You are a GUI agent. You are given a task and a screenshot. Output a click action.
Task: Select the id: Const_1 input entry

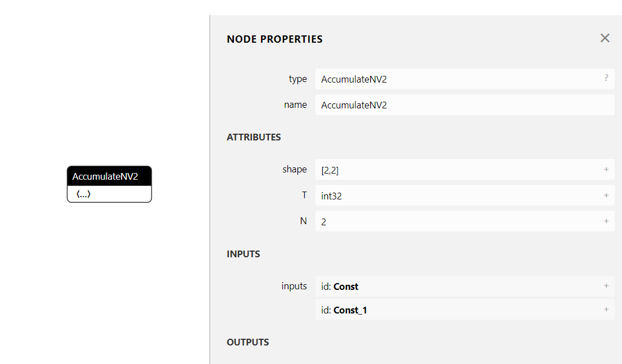click(x=344, y=310)
